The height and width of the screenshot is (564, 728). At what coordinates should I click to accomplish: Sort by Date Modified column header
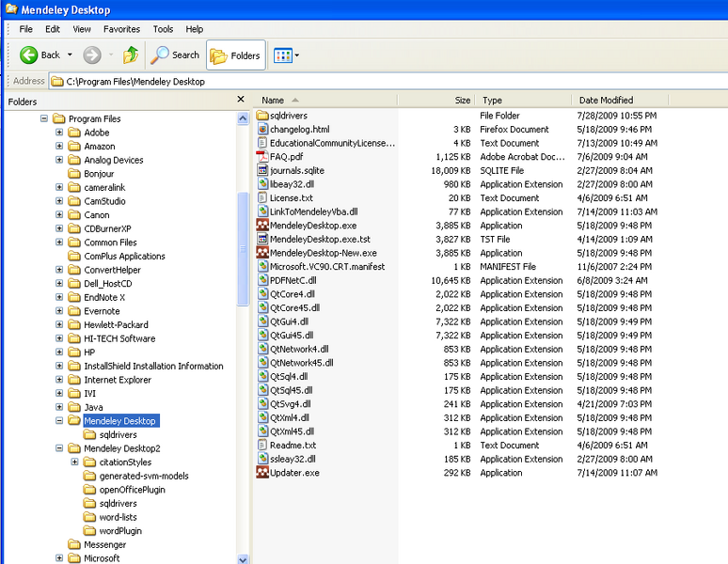pos(620,101)
